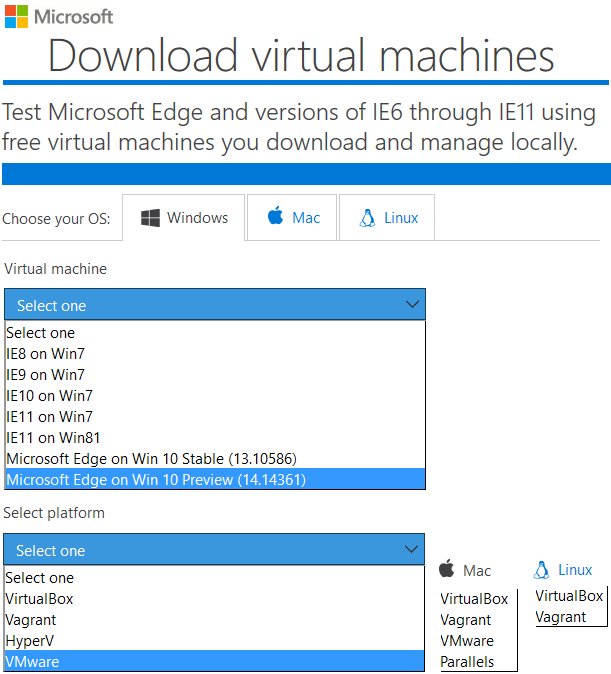This screenshot has width=611, height=674.
Task: Select HyperV platform option
Action: 214,641
